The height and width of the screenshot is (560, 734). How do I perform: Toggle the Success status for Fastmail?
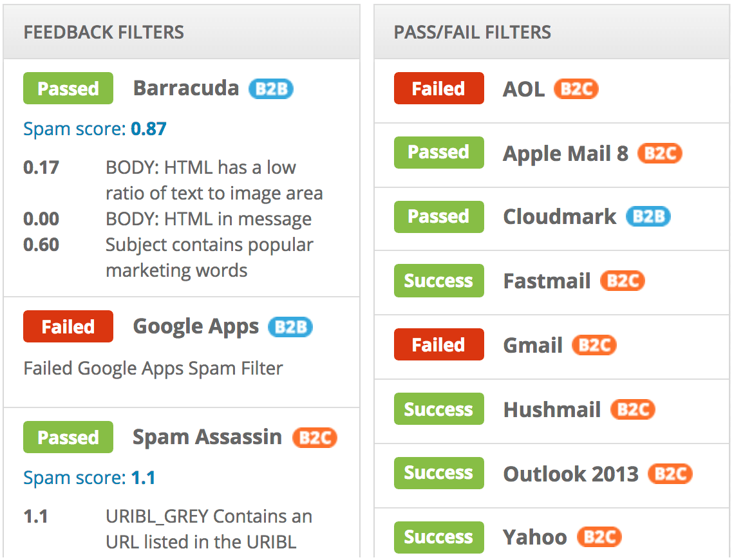(x=438, y=281)
